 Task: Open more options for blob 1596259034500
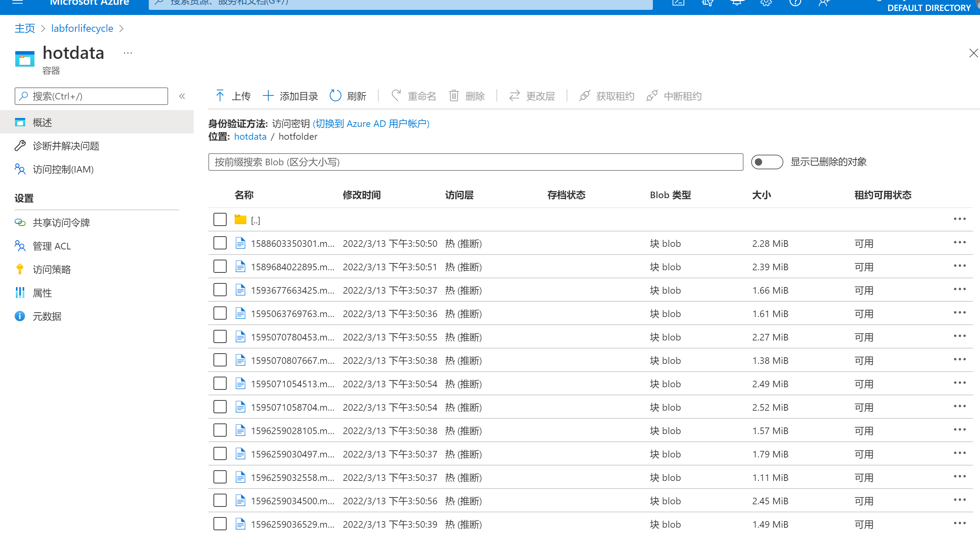coord(960,500)
